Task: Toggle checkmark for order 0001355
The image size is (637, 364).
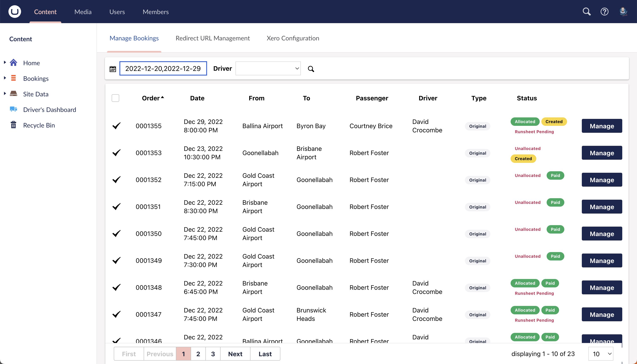Action: [x=116, y=126]
